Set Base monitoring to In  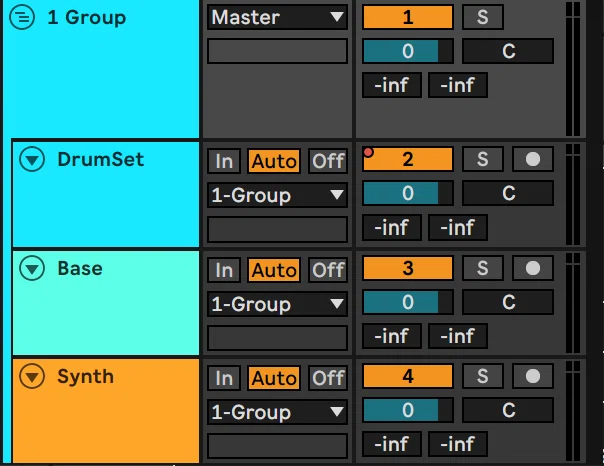click(224, 270)
